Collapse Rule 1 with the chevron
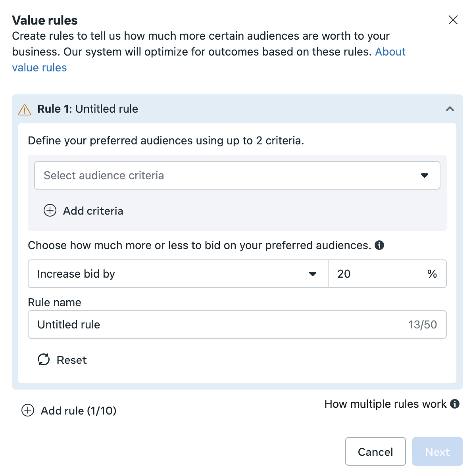This screenshot has height=476, width=473. (450, 109)
